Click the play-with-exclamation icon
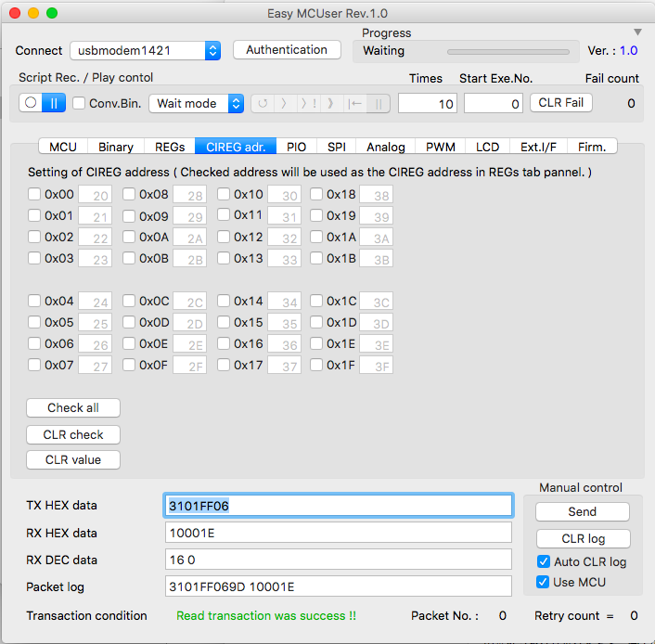 pos(309,103)
